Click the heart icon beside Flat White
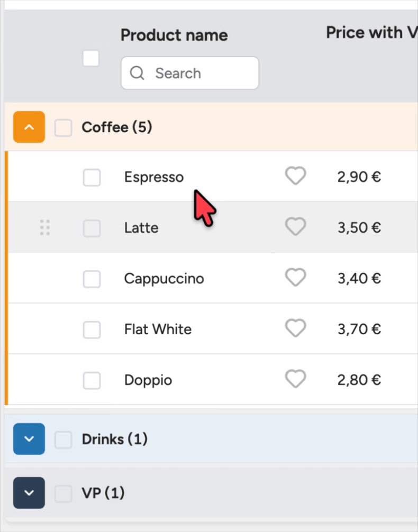This screenshot has width=418, height=532. point(295,328)
